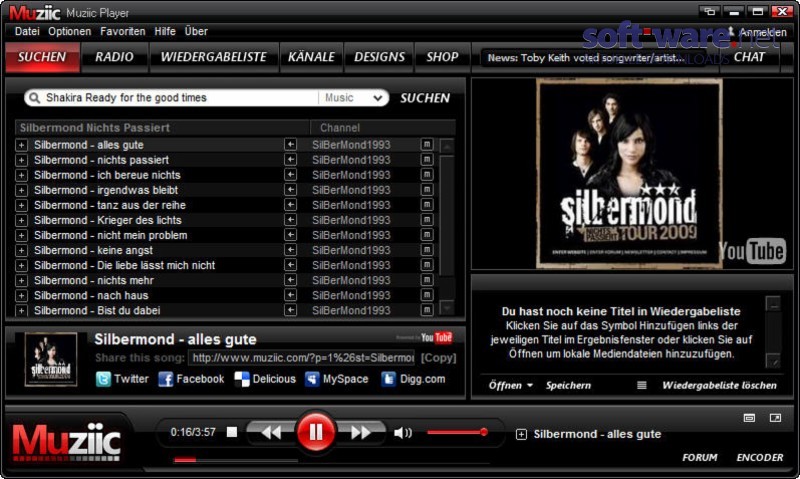Viewport: 800px width, 479px height.
Task: Switch to the WIEDERGABELISTE tab
Action: pos(213,57)
